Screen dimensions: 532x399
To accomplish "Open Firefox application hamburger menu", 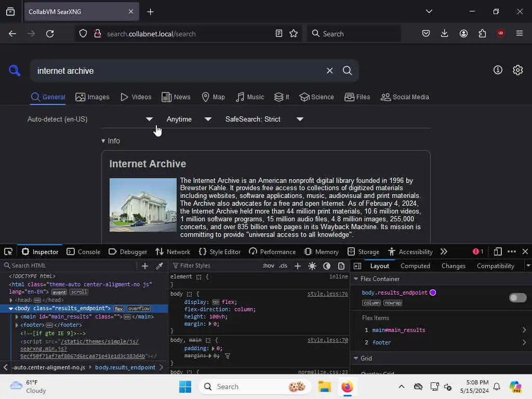I will pos(519,33).
